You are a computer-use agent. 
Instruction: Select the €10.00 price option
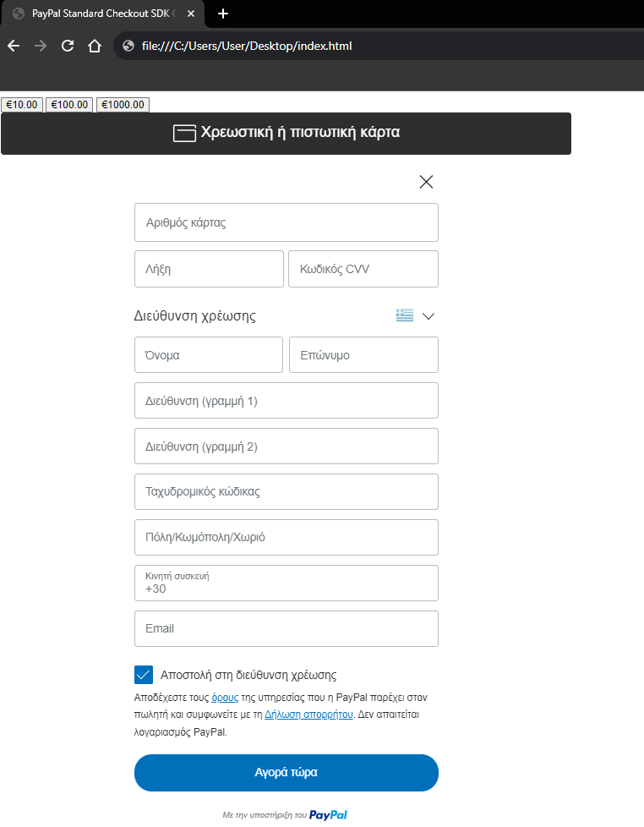(21, 104)
